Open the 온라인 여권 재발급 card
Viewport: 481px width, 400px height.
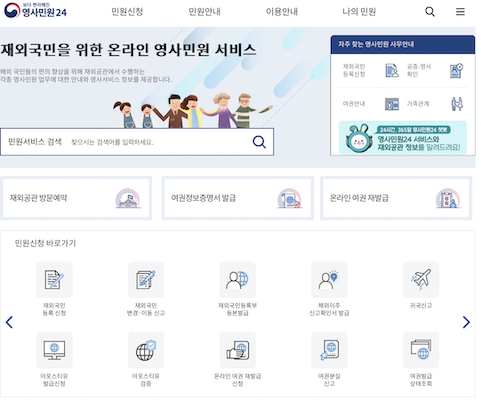click(396, 198)
